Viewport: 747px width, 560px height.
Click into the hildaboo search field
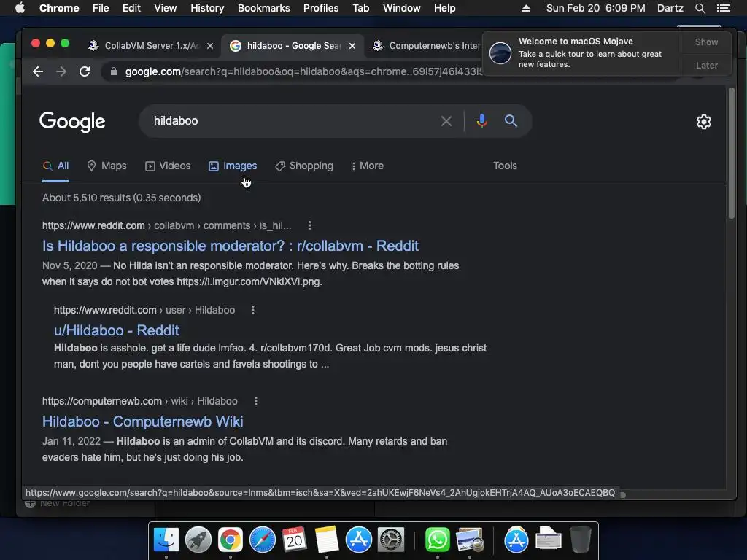pos(290,121)
